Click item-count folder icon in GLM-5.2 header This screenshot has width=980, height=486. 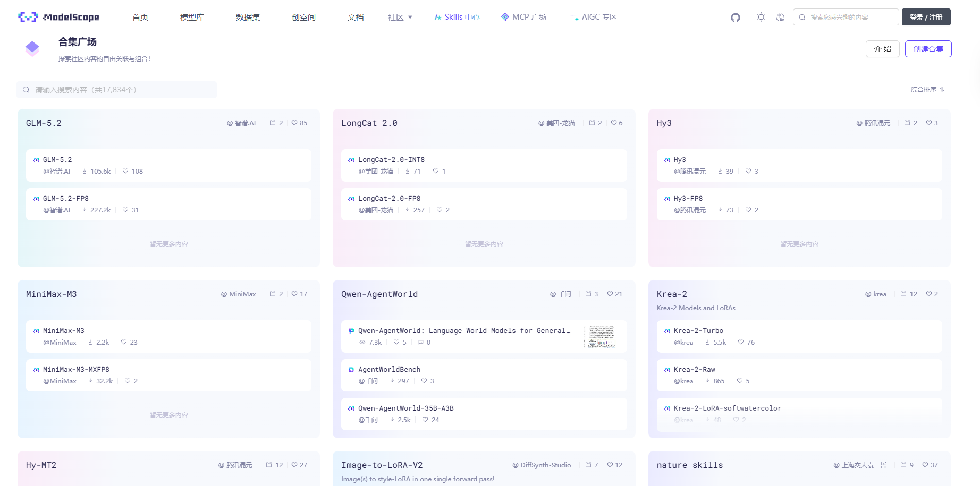[273, 123]
